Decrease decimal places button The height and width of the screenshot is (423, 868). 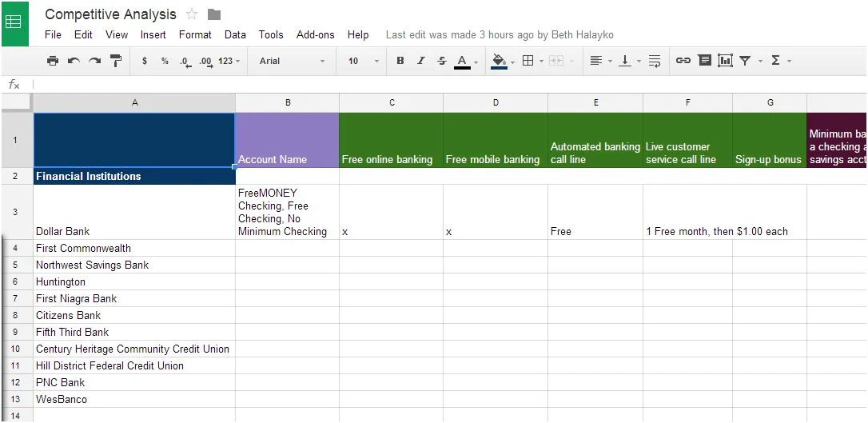[x=185, y=62]
